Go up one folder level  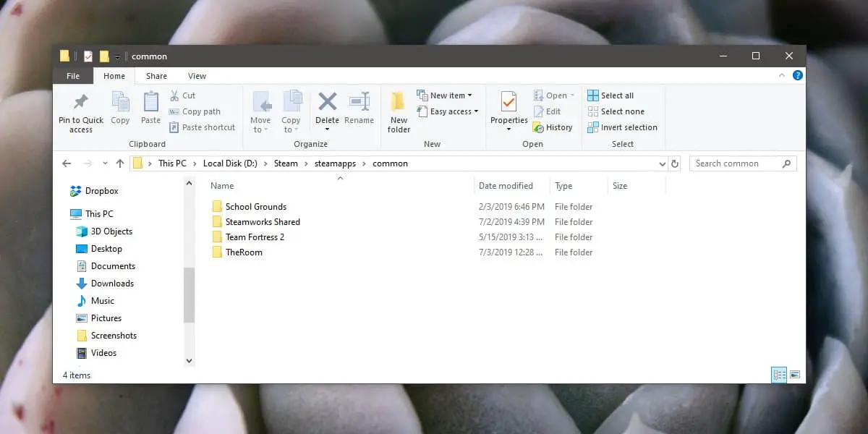point(120,163)
